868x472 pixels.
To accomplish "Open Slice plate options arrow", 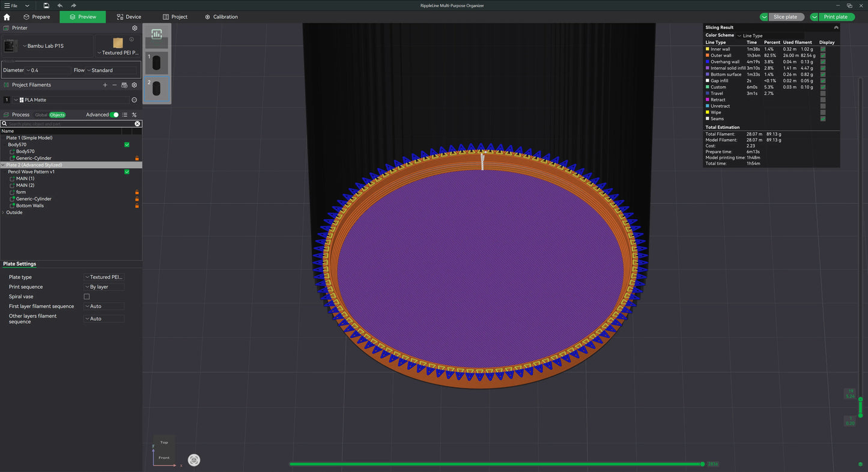I will point(764,17).
